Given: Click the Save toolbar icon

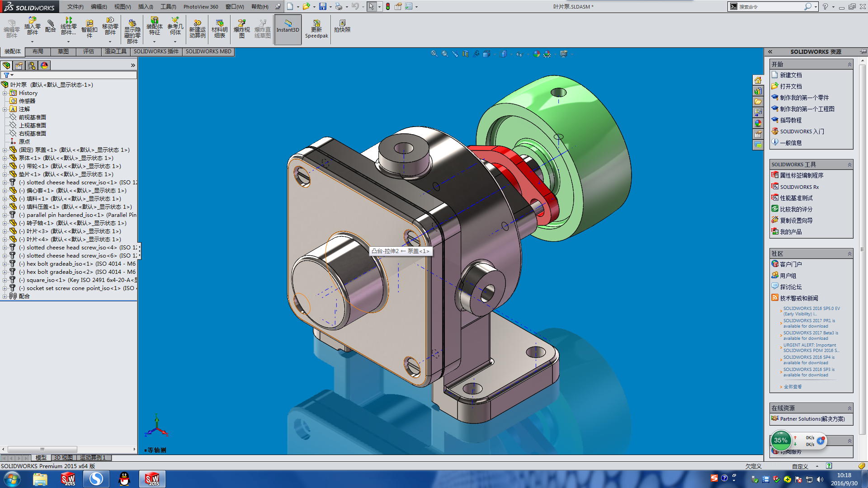Looking at the screenshot, I should pyautogui.click(x=322, y=6).
